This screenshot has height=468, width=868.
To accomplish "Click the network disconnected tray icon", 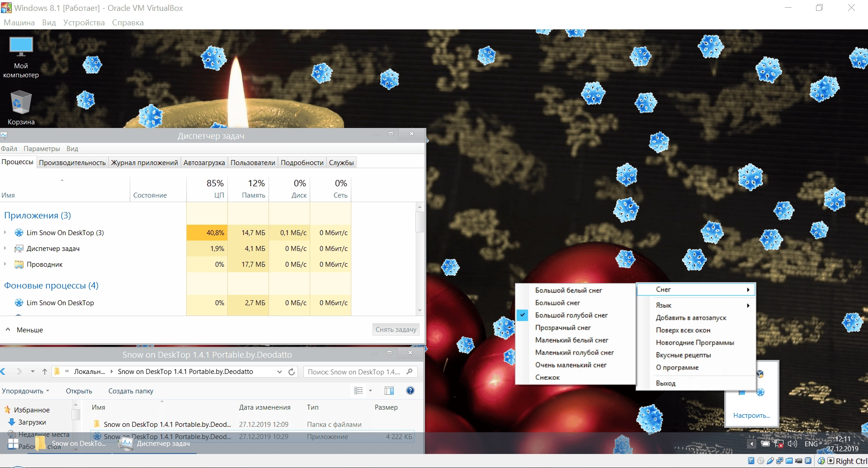I will pyautogui.click(x=778, y=444).
